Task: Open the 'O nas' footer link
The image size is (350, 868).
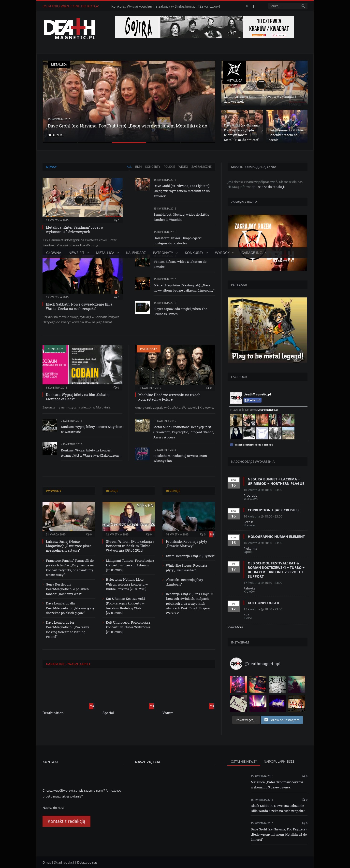Action: (46, 863)
